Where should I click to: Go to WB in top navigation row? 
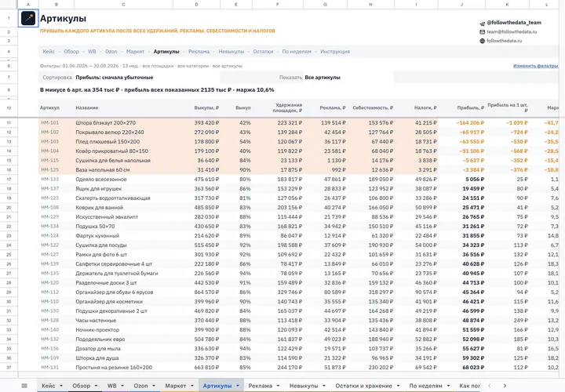[x=92, y=52]
